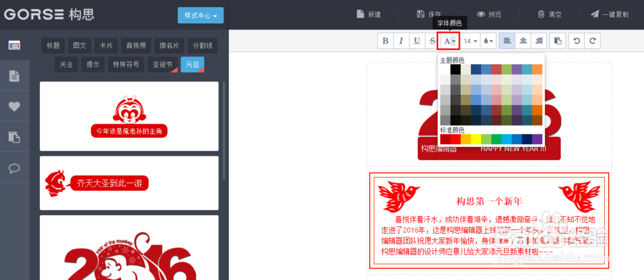Pick the dark red standard color swatch

(x=445, y=139)
